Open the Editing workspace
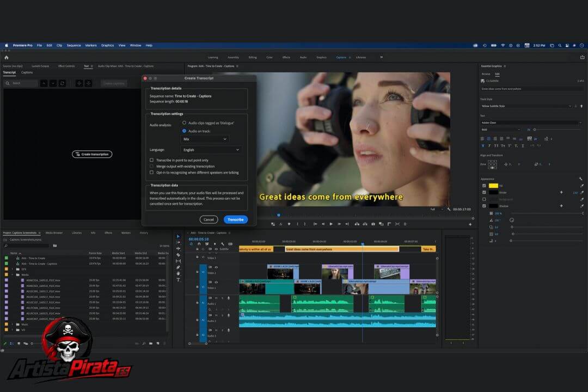The height and width of the screenshot is (392, 588). (253, 57)
